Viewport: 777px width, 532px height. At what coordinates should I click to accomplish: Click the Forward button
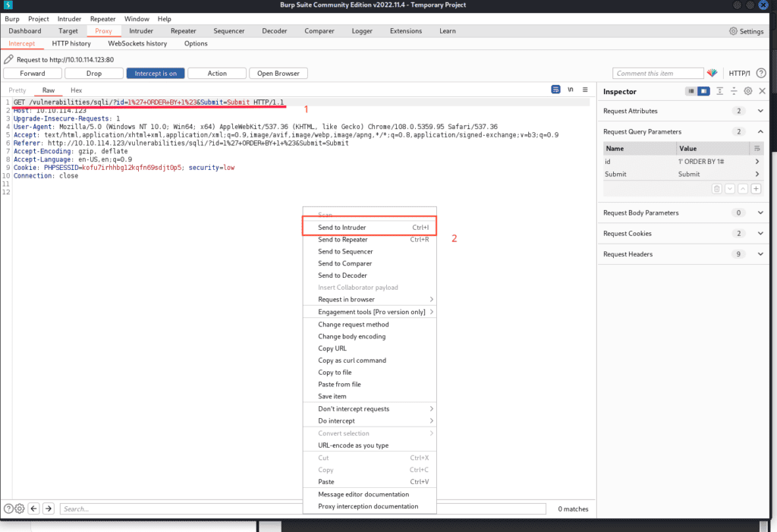click(33, 74)
